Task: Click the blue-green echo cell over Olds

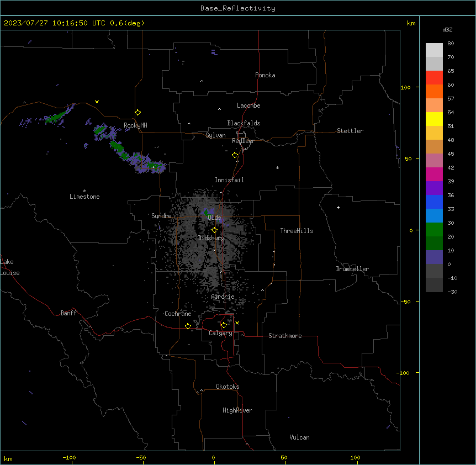Action: coord(209,212)
